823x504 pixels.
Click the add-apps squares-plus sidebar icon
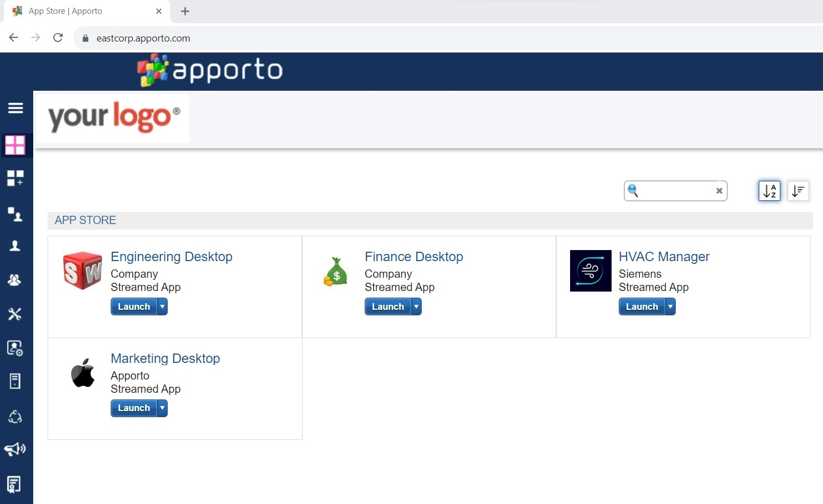(x=15, y=178)
